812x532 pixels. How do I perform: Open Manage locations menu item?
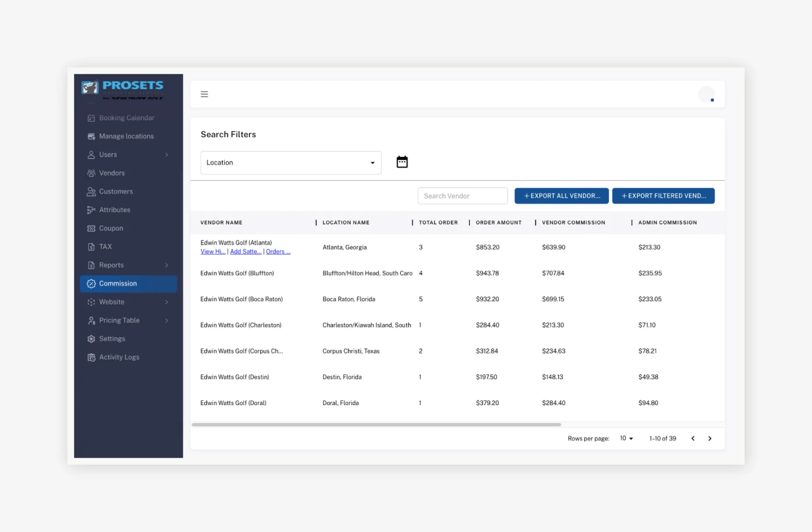coord(126,136)
